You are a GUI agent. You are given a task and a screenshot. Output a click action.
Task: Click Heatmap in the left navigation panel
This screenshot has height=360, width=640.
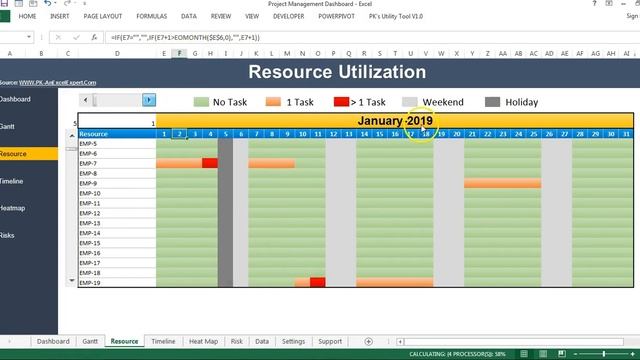[x=13, y=208]
